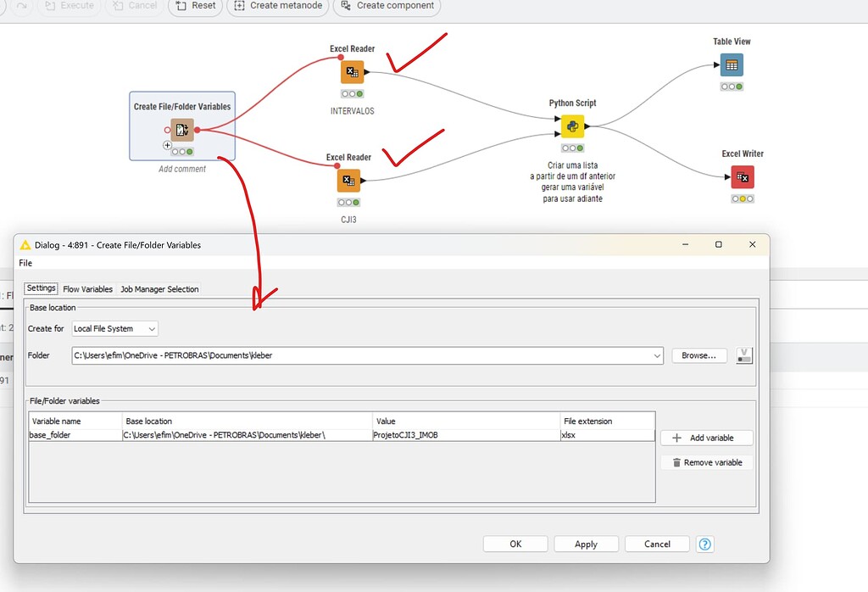Select the Excel Reader CJI3 node
This screenshot has height=592, width=868.
[x=348, y=180]
